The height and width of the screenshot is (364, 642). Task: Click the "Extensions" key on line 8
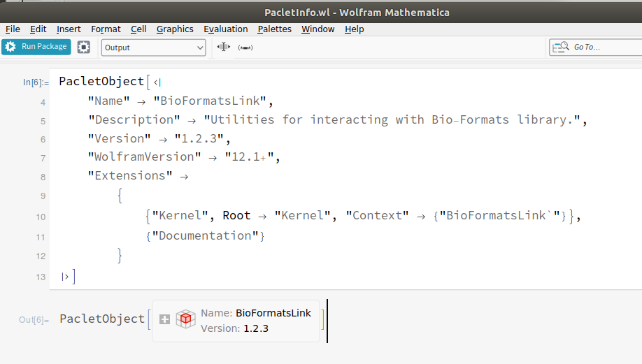tap(130, 176)
